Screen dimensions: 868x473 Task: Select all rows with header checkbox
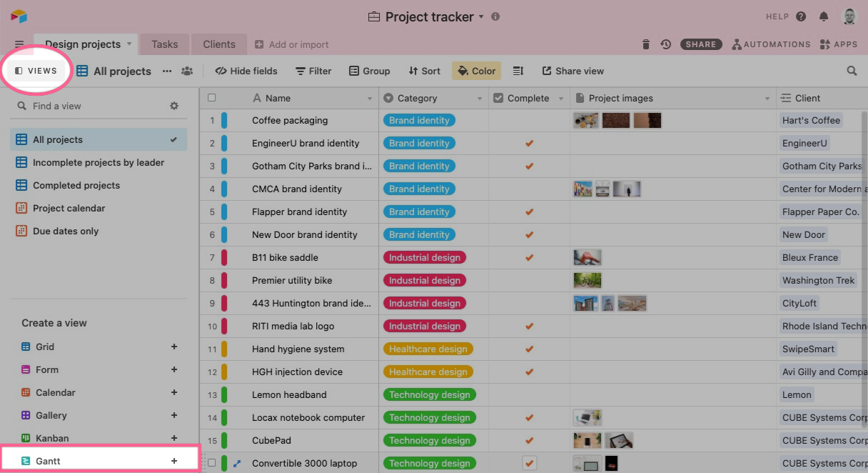211,98
